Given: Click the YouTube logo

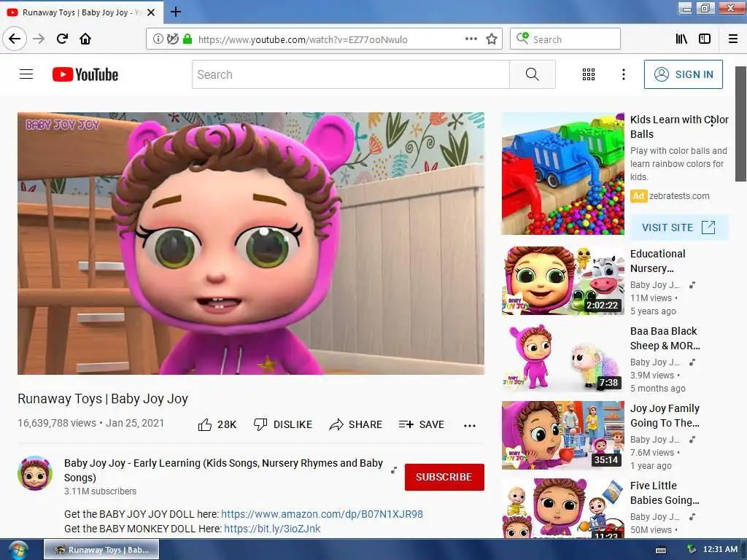Looking at the screenshot, I should tap(85, 74).
